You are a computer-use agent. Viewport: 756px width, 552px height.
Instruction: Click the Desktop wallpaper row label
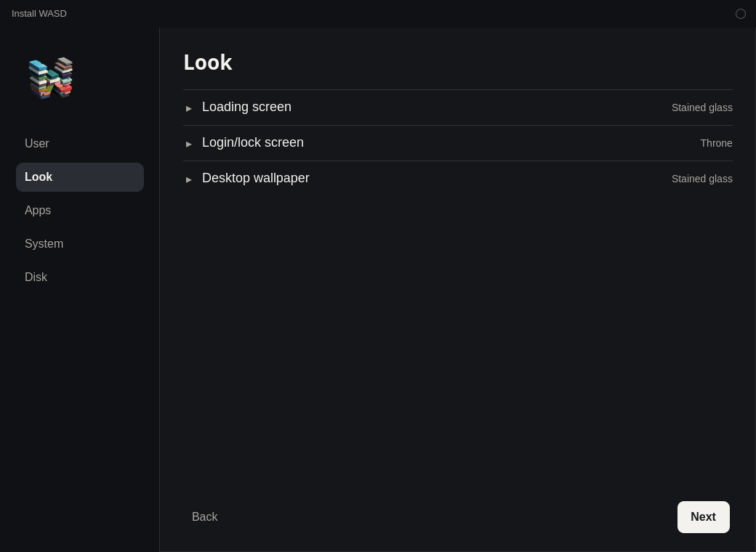coord(256,178)
